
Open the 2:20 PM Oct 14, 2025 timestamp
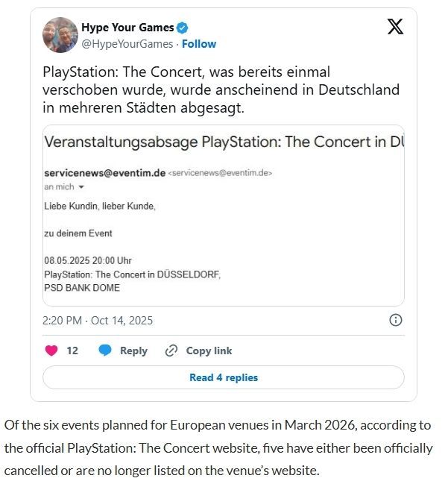[99, 320]
